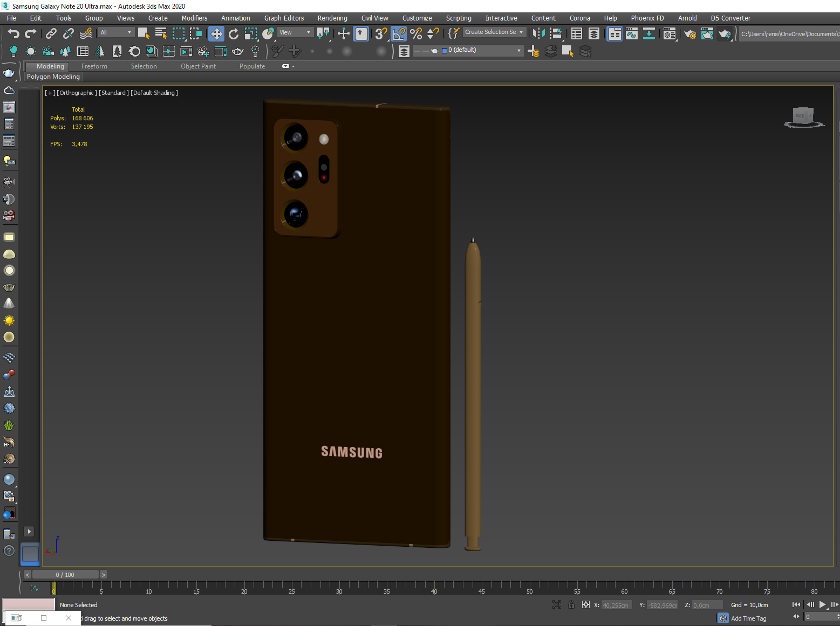Open the File menu
This screenshot has height=626, width=840.
click(11, 18)
